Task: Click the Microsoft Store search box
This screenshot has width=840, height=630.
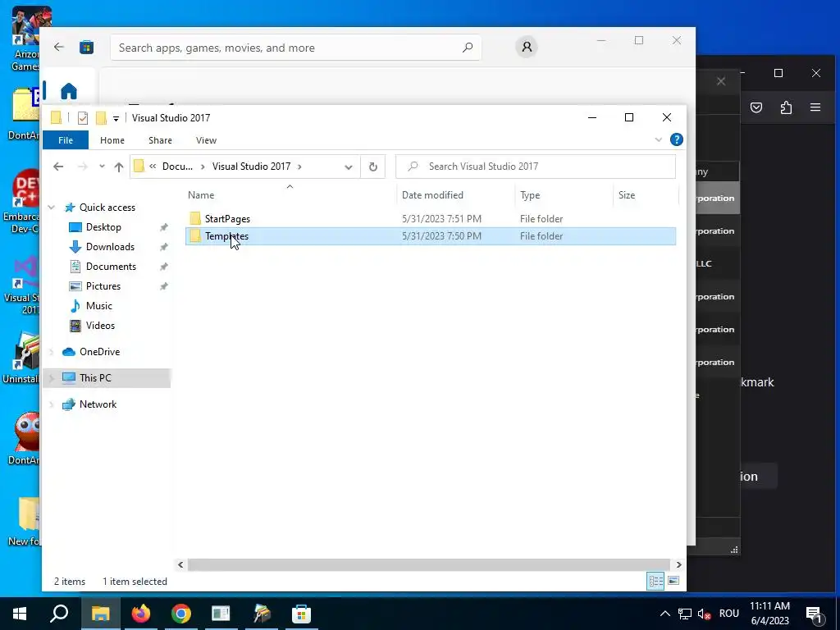Action: tap(295, 48)
